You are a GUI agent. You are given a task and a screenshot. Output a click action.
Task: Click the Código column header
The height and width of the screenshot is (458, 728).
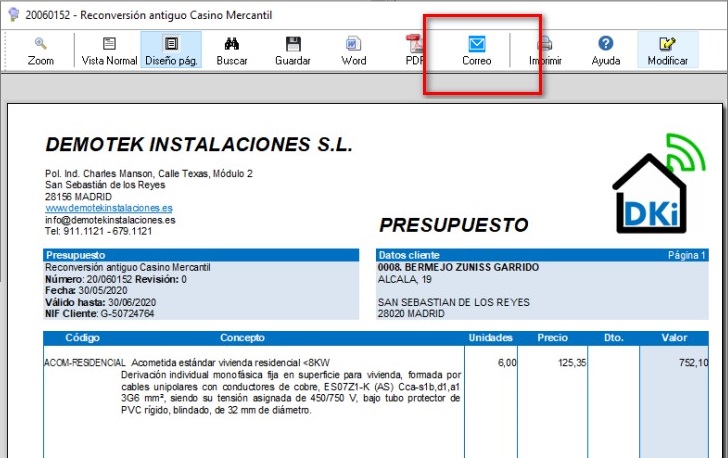click(x=82, y=338)
